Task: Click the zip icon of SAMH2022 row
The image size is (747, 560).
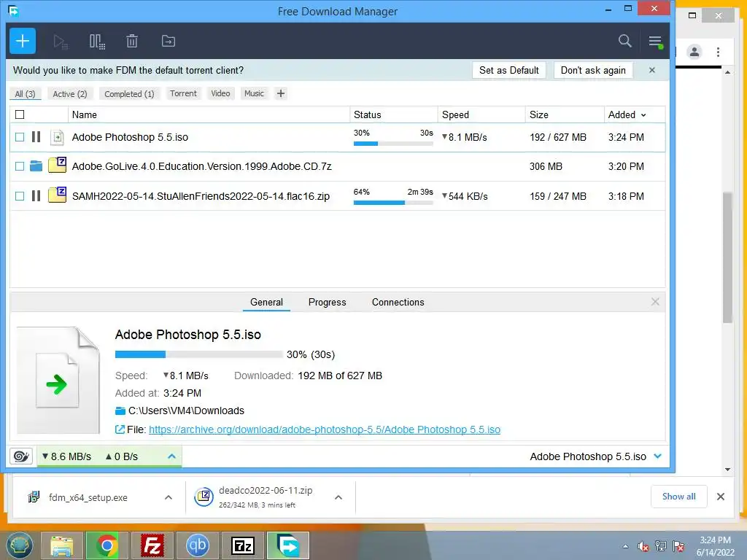Action: point(57,195)
